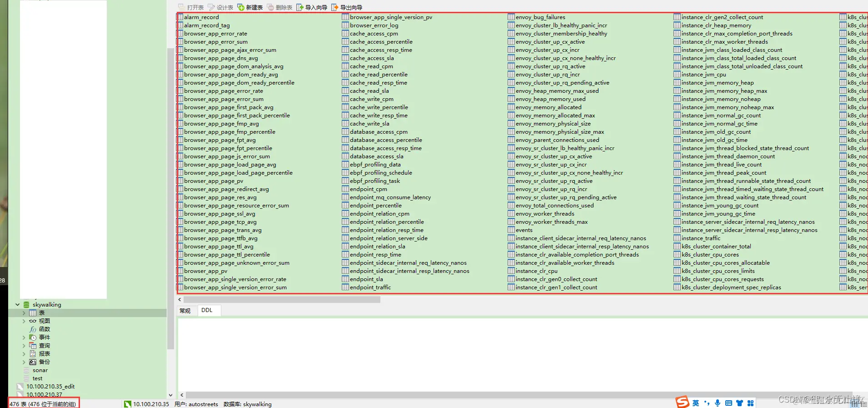Select the Functions (函数) node icon

[33, 329]
